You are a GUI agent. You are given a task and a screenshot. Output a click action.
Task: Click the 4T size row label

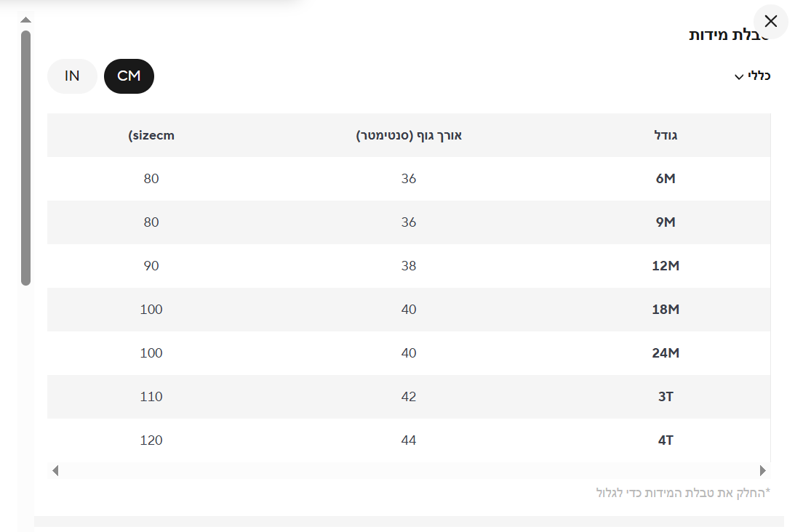[666, 440]
